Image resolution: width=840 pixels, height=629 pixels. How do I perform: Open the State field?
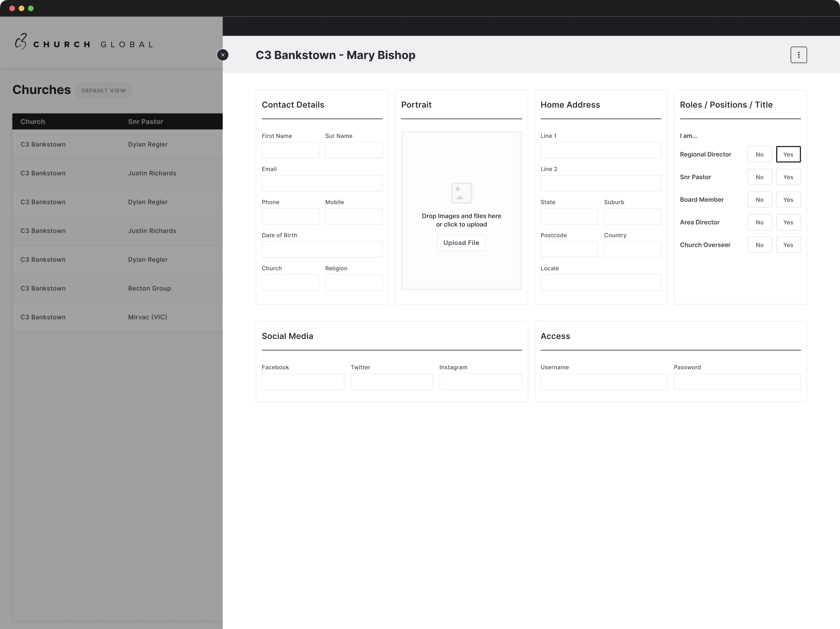click(x=568, y=216)
